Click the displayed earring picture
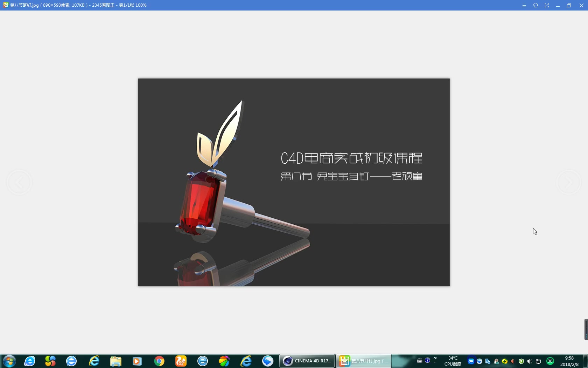Image resolution: width=588 pixels, height=368 pixels. point(294,182)
